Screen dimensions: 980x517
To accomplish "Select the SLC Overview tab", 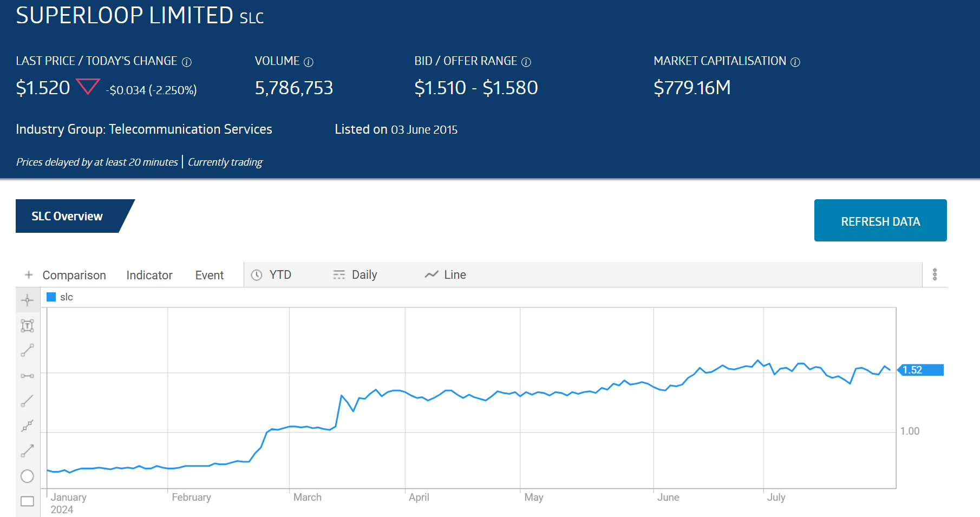I will (68, 216).
